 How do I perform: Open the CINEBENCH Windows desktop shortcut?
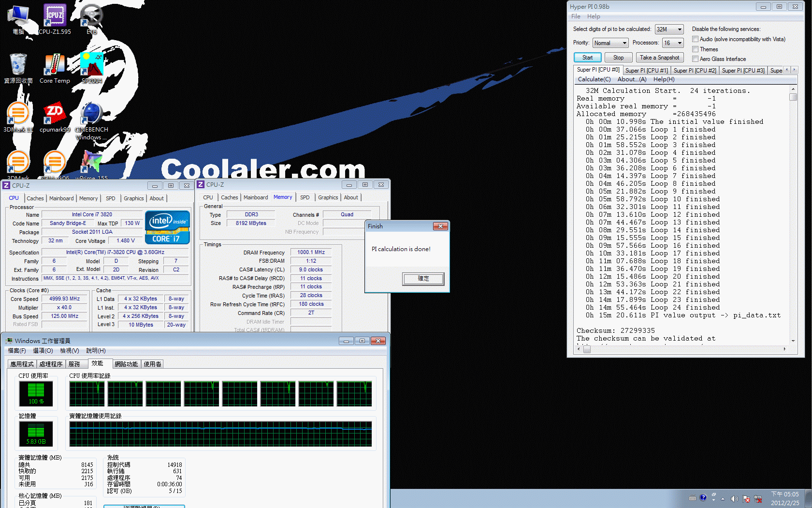click(x=91, y=121)
